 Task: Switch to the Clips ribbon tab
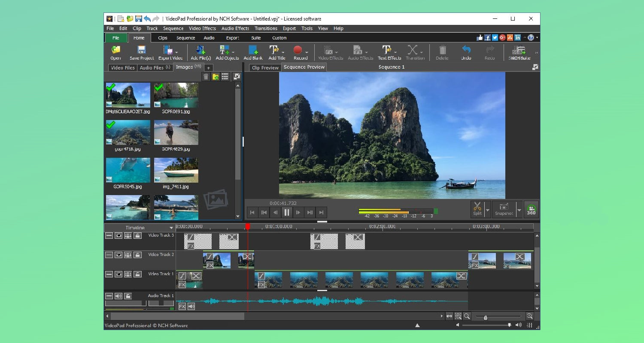coord(163,38)
